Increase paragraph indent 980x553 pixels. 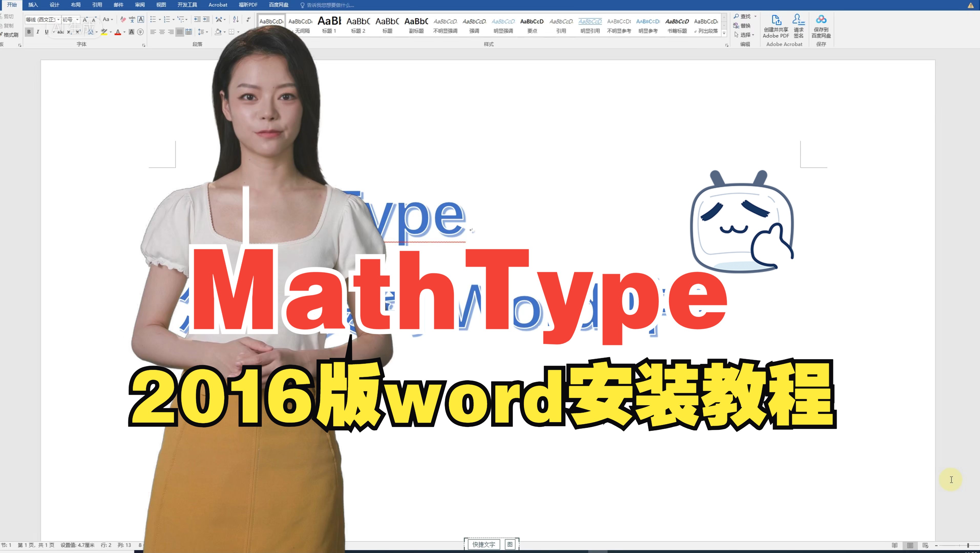pos(206,19)
